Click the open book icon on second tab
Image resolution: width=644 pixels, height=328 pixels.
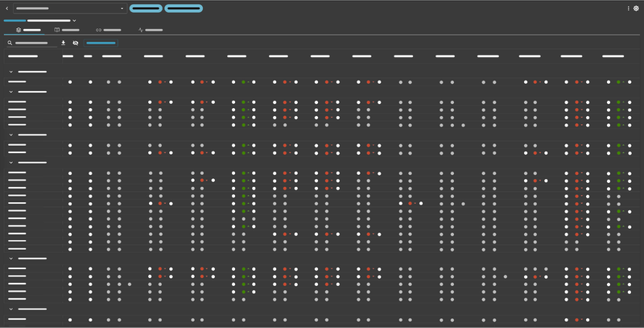click(57, 30)
